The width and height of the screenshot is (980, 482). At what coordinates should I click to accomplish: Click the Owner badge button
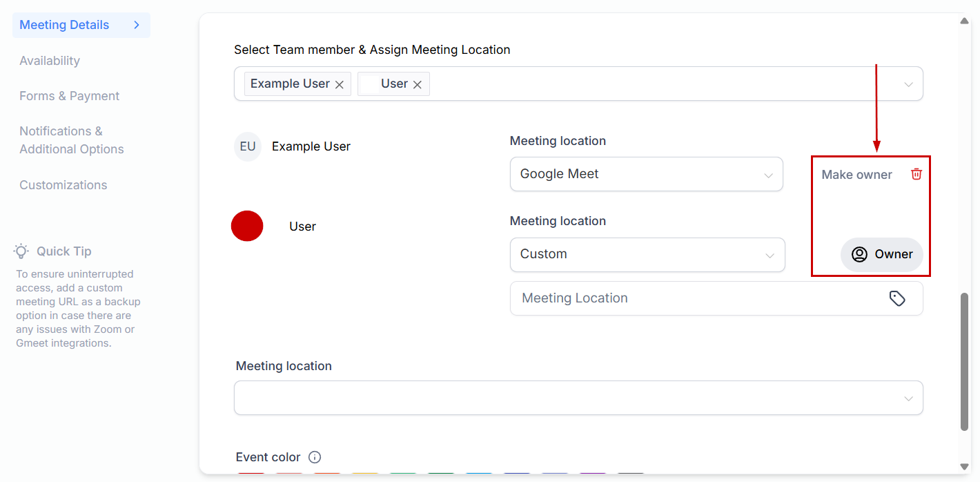[882, 254]
